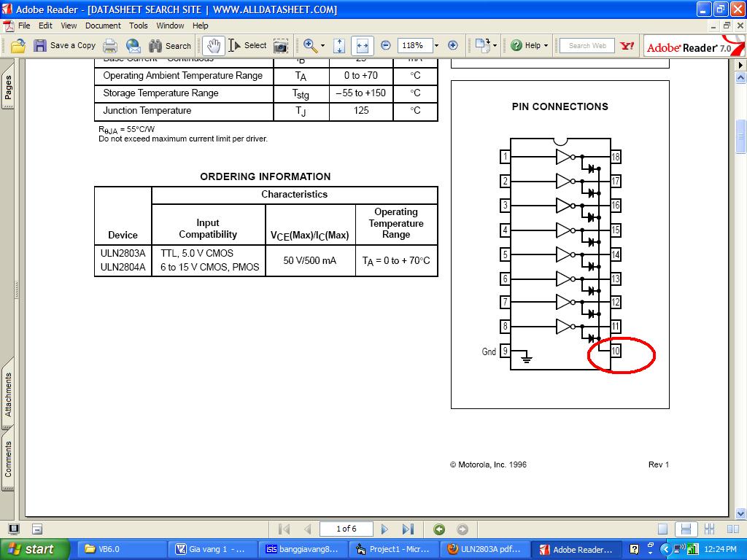
Task: Click the page number field '1 of 6'
Action: pos(346,529)
